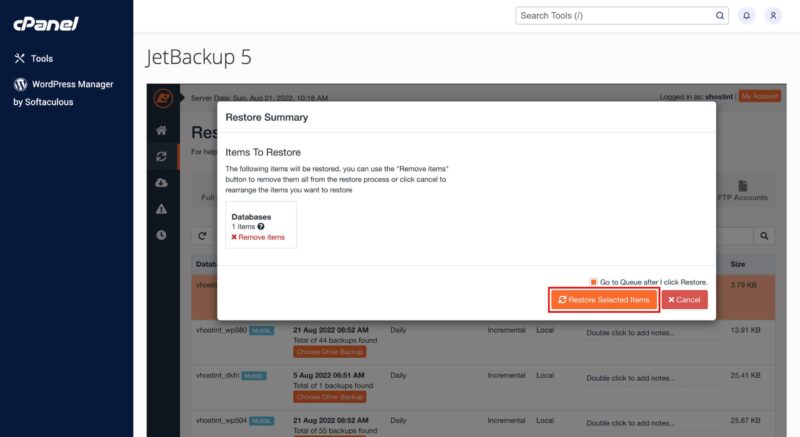Click the notes field in the vhostint_wp504 row

[x=652, y=423]
